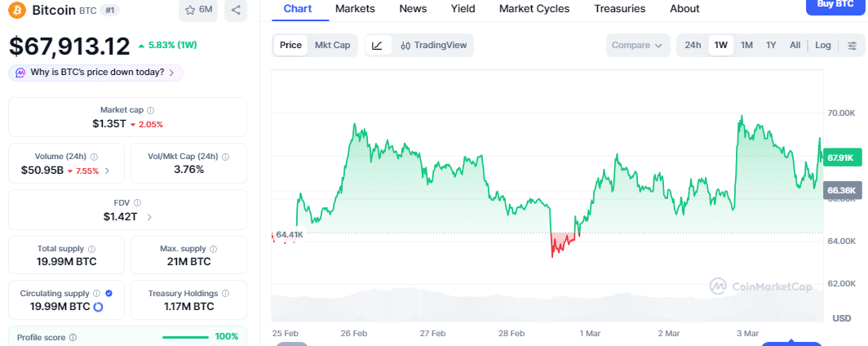Expand the FDV details chevron
Image resolution: width=868 pixels, height=346 pixels.
pyautogui.click(x=148, y=217)
